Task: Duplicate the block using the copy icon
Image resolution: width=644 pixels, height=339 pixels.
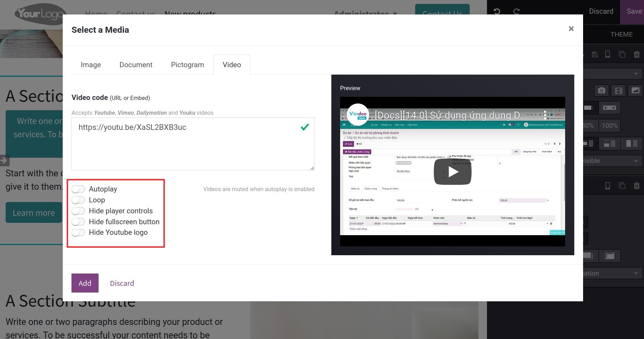Action: coord(622,54)
